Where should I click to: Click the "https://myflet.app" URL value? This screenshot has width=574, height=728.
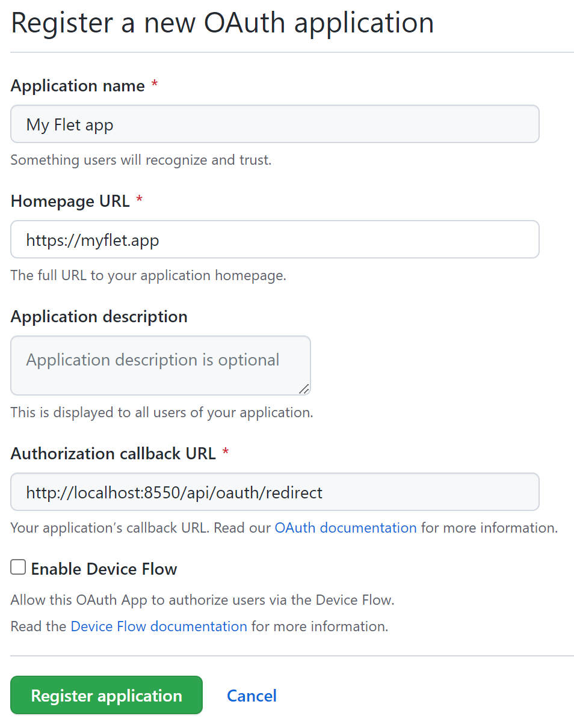click(x=92, y=239)
